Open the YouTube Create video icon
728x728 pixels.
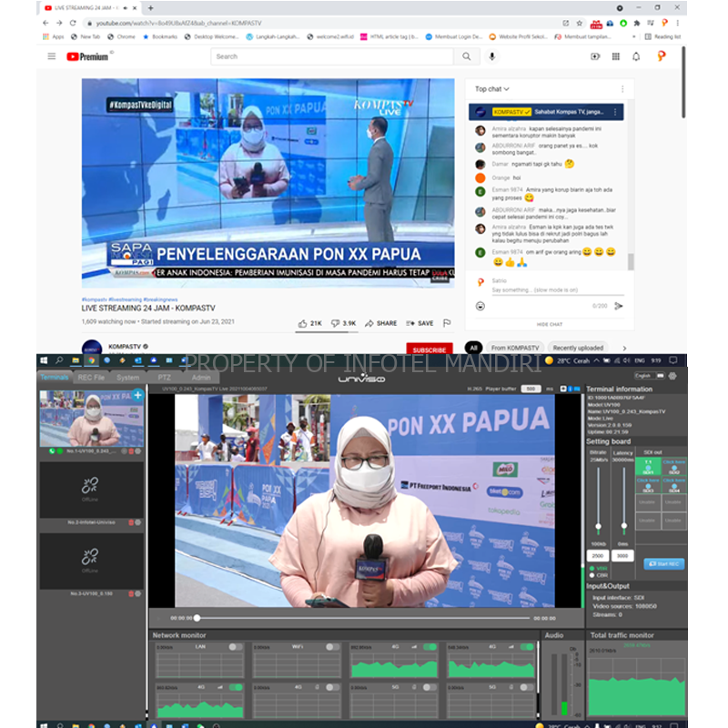point(595,56)
